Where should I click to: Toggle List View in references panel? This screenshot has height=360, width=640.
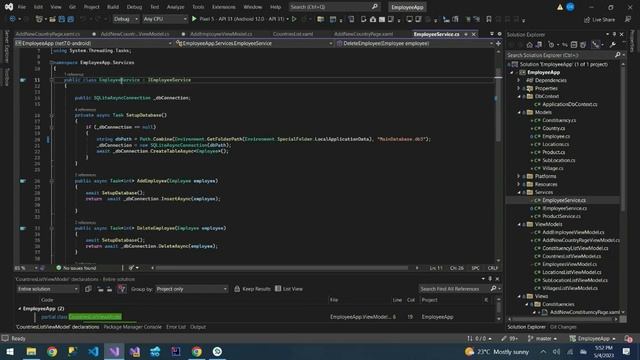click(289, 289)
